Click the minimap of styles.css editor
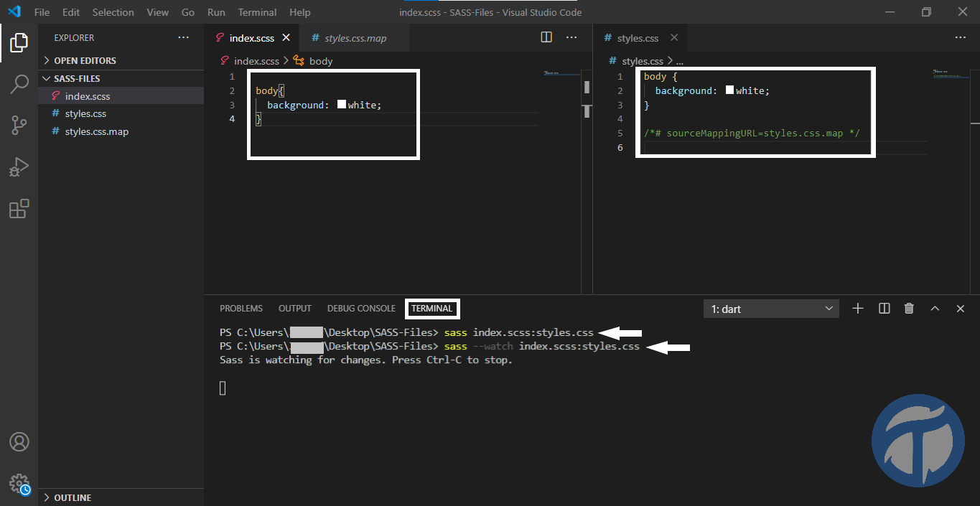 951,74
